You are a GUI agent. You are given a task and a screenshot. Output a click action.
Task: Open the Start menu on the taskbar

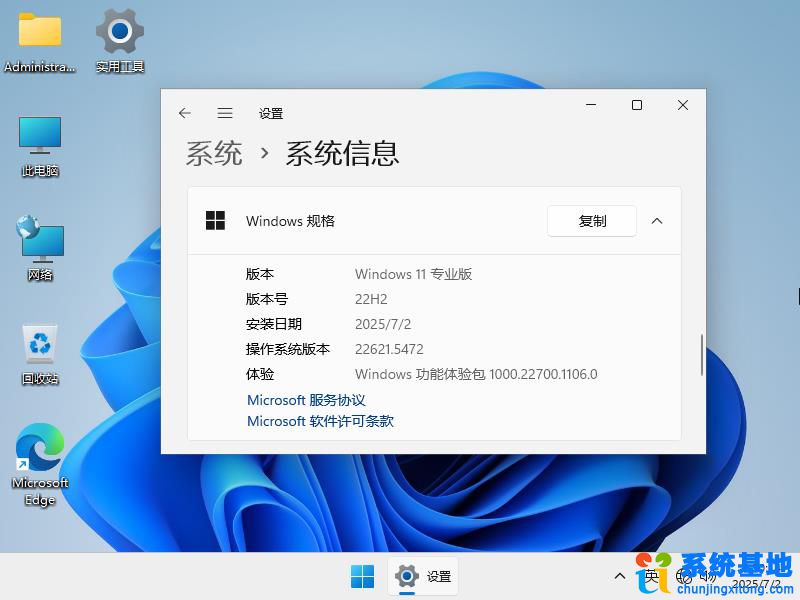(362, 577)
